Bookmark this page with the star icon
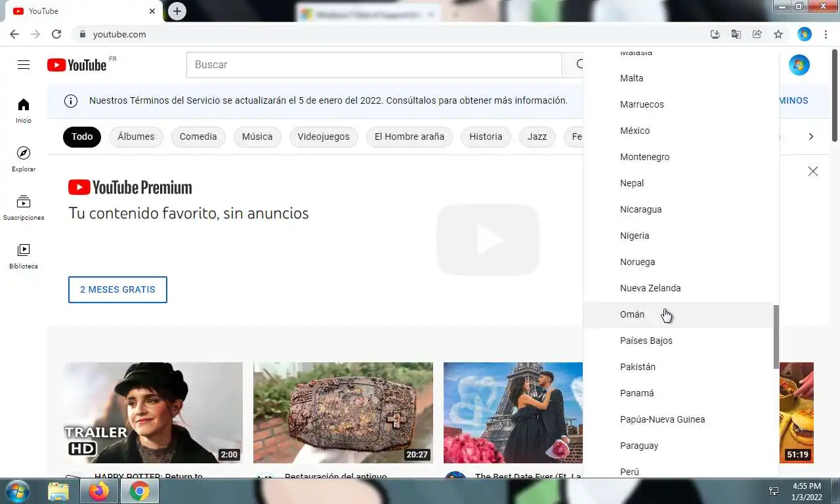840x504 pixels. coord(778,34)
